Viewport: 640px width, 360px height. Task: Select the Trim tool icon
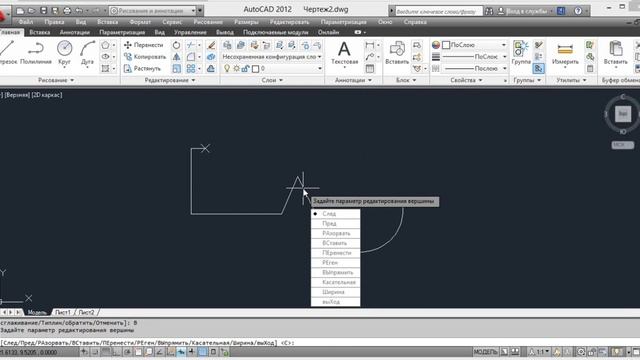point(191,45)
